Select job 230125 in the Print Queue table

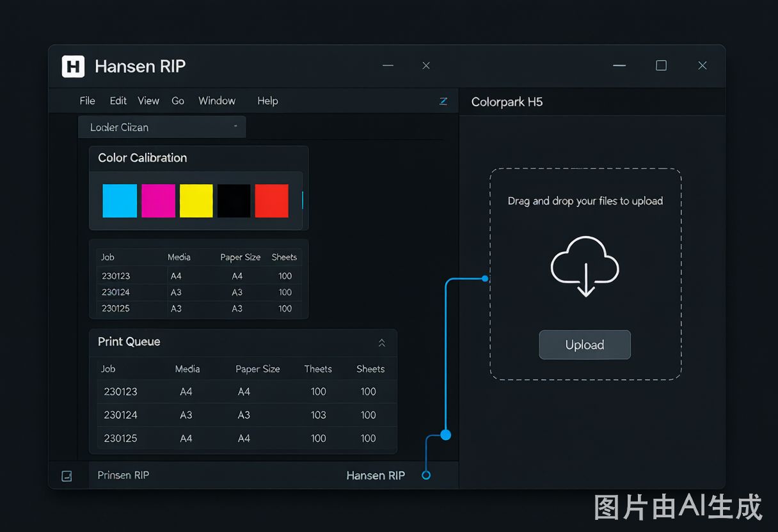tap(247, 439)
